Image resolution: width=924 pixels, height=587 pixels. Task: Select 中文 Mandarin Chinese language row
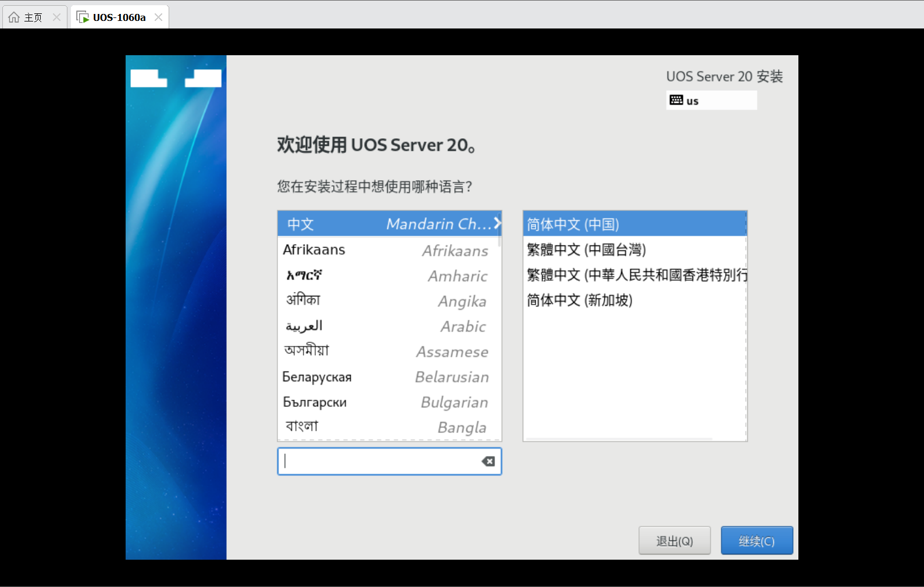click(x=389, y=224)
